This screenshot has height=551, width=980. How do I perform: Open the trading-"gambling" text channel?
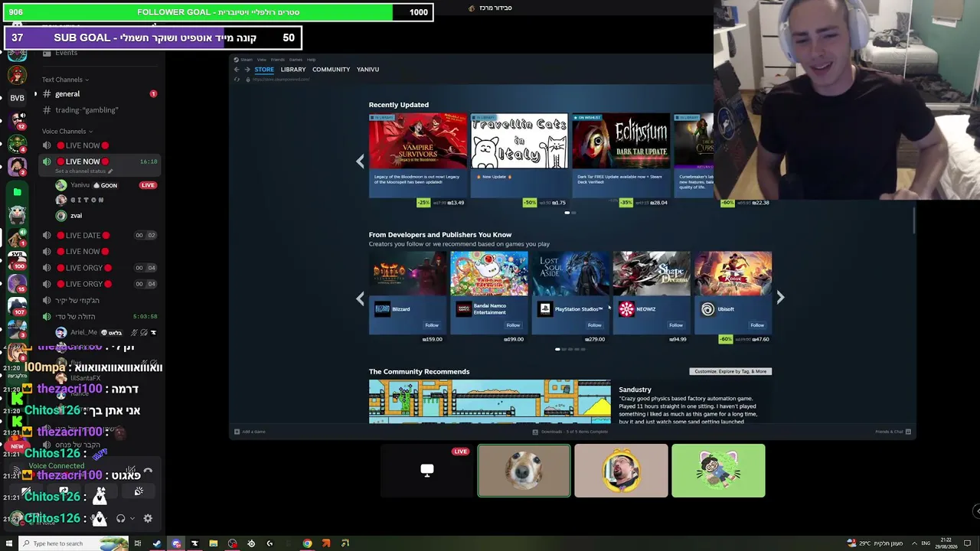[100, 110]
